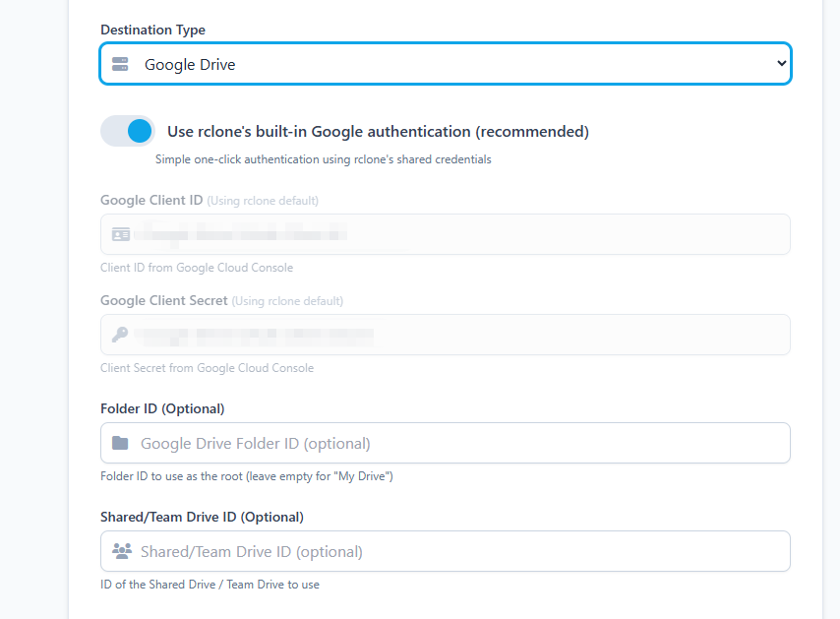Click 'Folder ID to use as the root' hint
Image resolution: width=840 pixels, height=619 pixels.
(247, 476)
